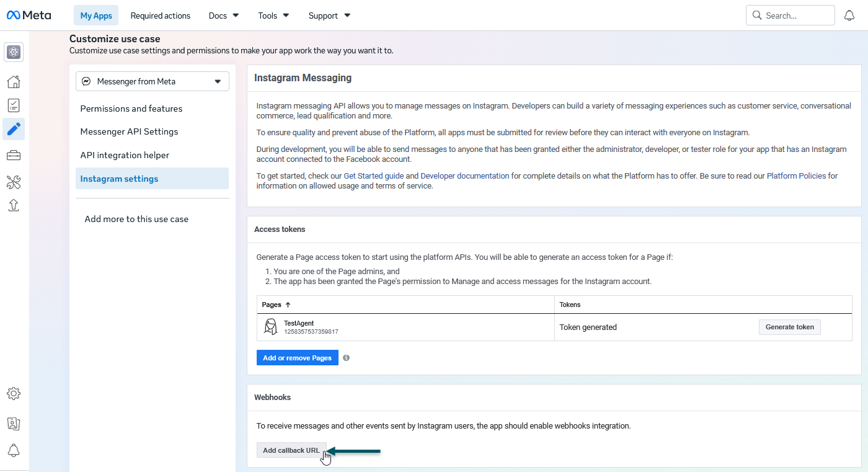Click the upload arrow publish icon
Viewport: 868px width, 472px height.
point(14,205)
